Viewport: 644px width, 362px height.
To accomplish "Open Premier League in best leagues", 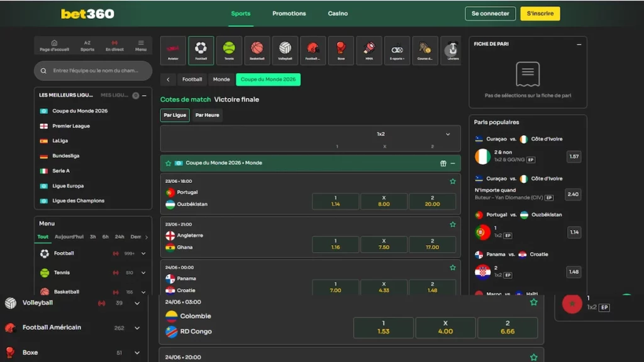I will [70, 126].
